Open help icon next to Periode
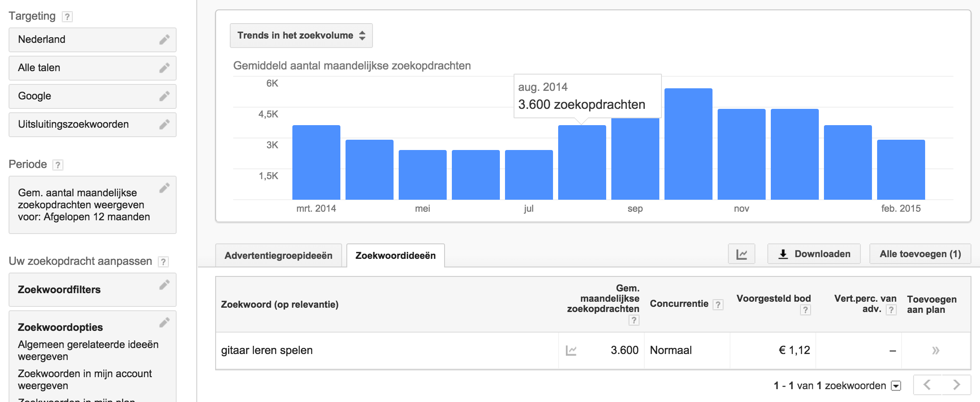Image resolution: width=980 pixels, height=402 pixels. coord(58,165)
